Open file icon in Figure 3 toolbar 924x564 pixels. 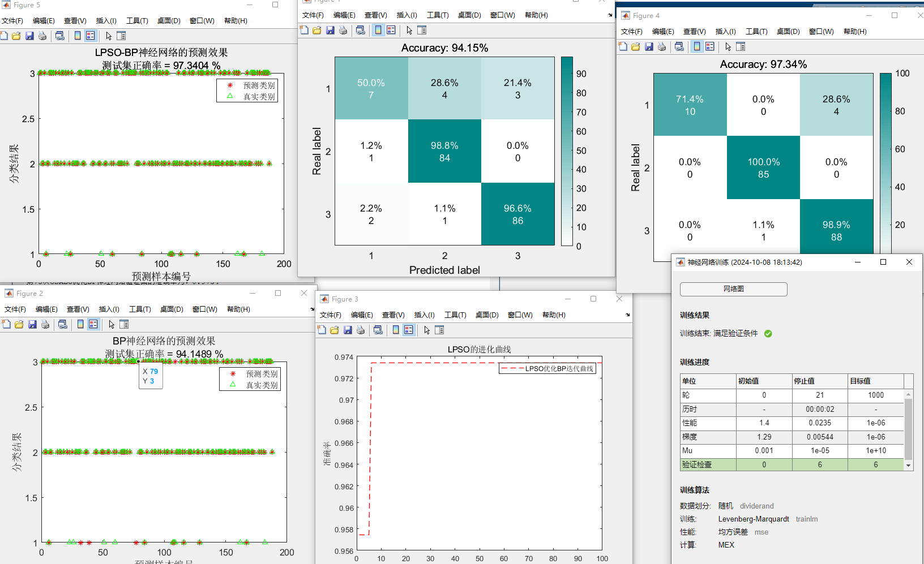tap(334, 330)
